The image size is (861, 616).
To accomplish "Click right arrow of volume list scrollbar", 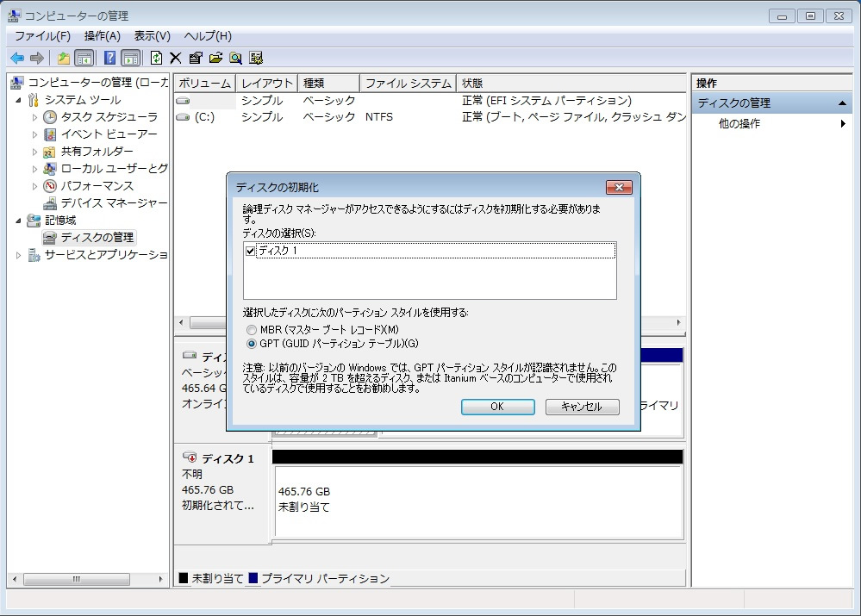I will [x=678, y=322].
